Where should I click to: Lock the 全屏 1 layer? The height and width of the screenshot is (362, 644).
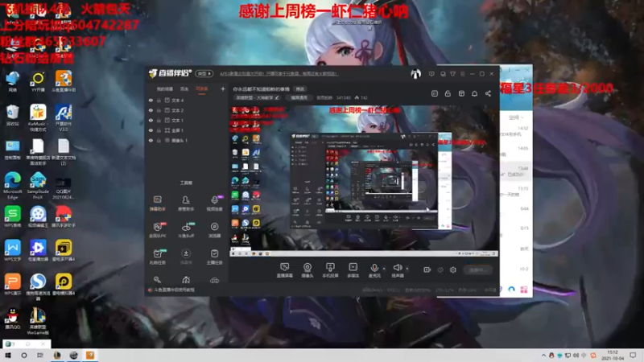pyautogui.click(x=159, y=130)
